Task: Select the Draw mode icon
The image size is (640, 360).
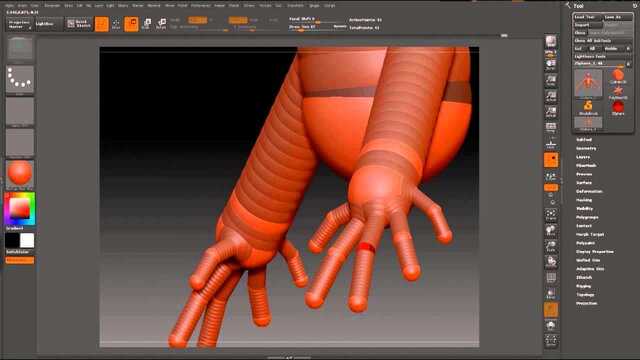Action: point(116,24)
